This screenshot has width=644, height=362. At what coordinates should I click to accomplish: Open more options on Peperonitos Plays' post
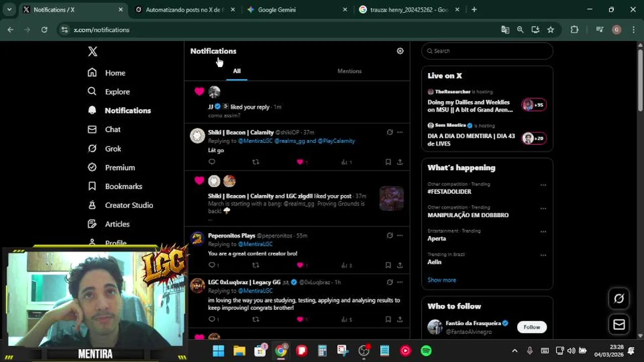[x=399, y=235]
